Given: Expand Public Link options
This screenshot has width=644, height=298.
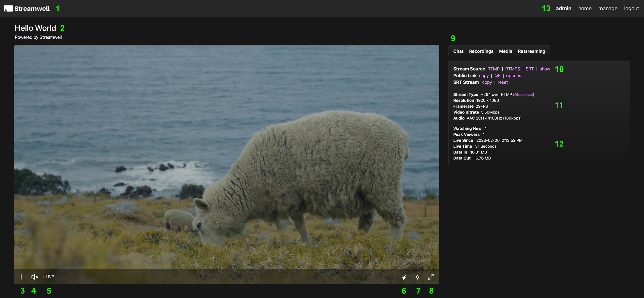Looking at the screenshot, I should tap(513, 75).
